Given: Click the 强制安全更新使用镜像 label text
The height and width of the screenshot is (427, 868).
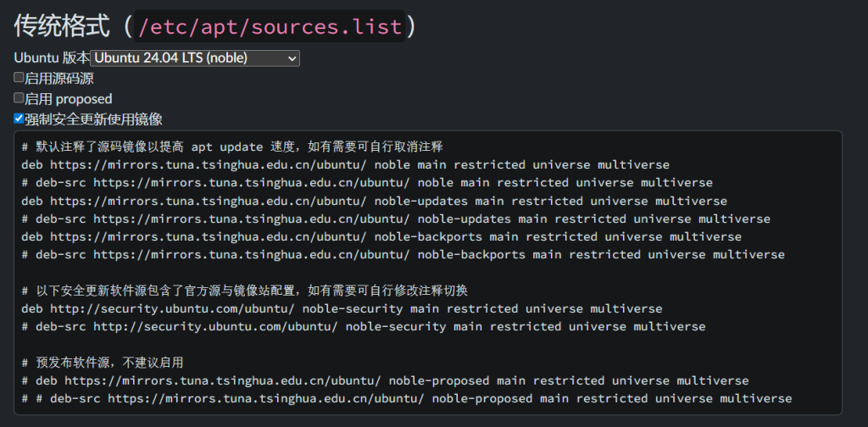Looking at the screenshot, I should 93,119.
